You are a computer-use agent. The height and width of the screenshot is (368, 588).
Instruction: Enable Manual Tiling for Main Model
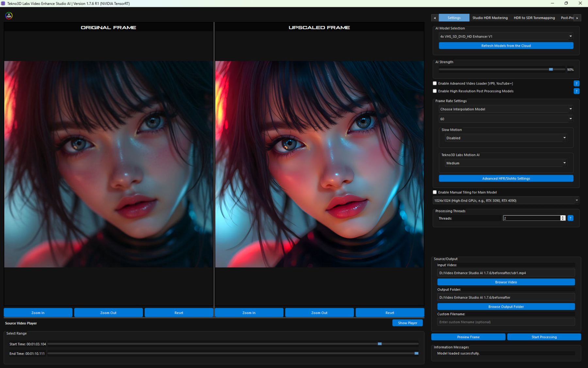click(x=435, y=192)
